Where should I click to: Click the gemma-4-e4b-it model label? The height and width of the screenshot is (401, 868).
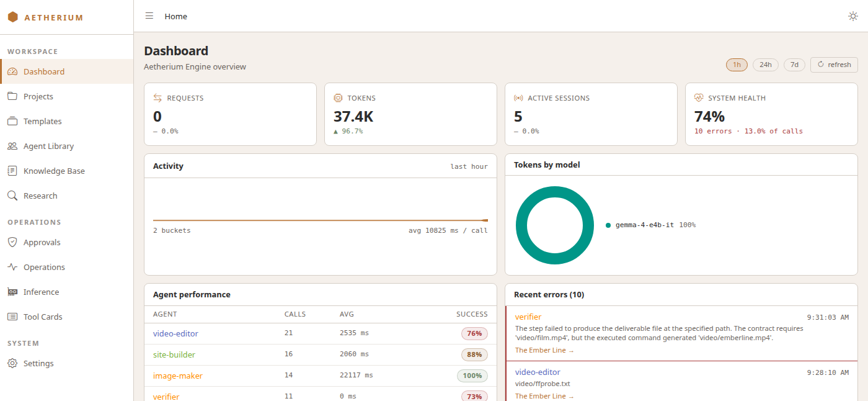pos(645,225)
